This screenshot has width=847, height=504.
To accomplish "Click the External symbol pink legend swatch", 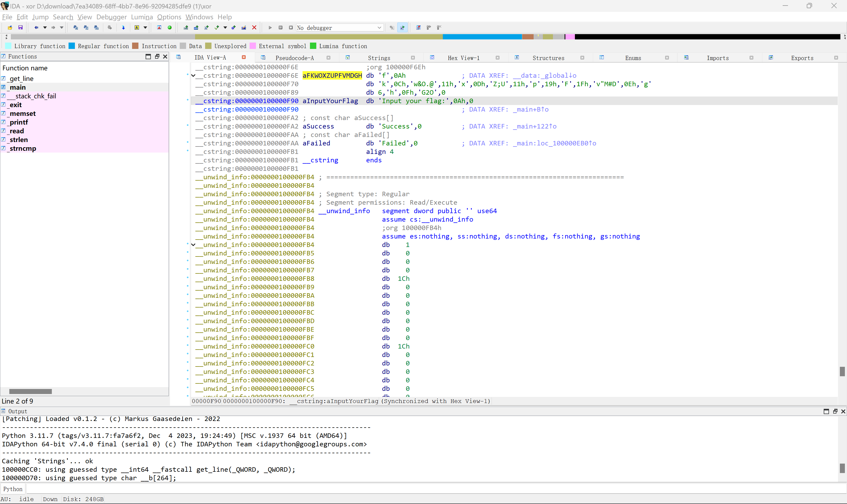I will [253, 46].
